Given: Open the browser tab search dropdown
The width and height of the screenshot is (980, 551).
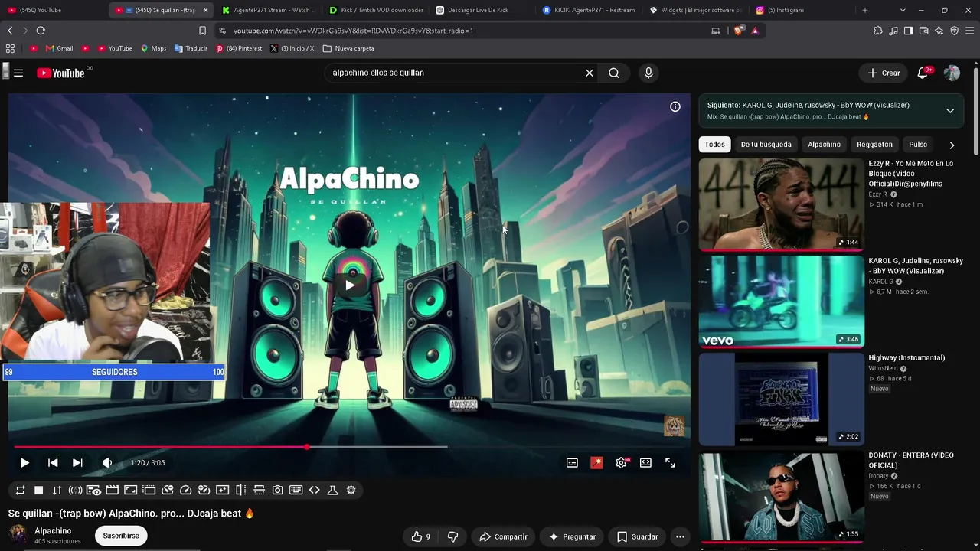Looking at the screenshot, I should [903, 10].
